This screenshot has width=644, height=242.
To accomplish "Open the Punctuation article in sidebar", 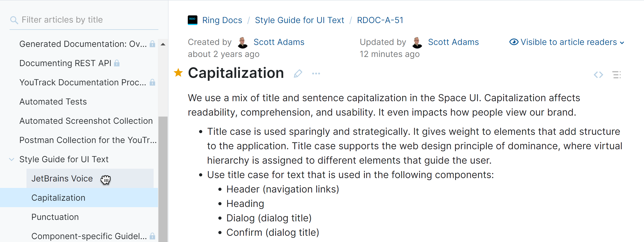I will pyautogui.click(x=55, y=217).
